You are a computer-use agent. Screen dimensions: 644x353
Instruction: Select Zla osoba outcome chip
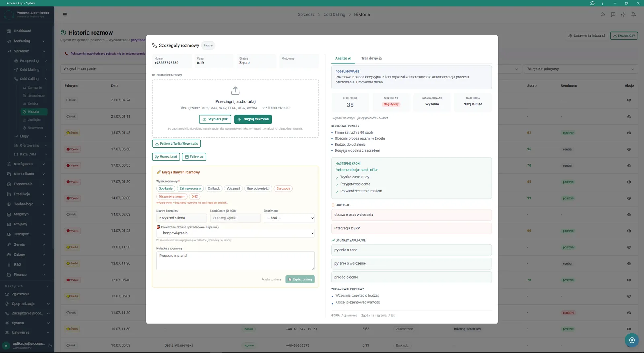pyautogui.click(x=283, y=188)
